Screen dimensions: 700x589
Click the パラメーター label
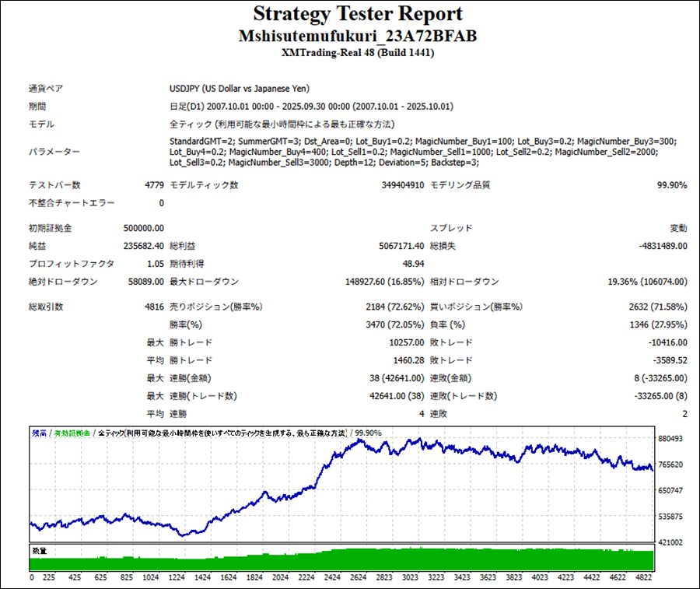pos(54,152)
